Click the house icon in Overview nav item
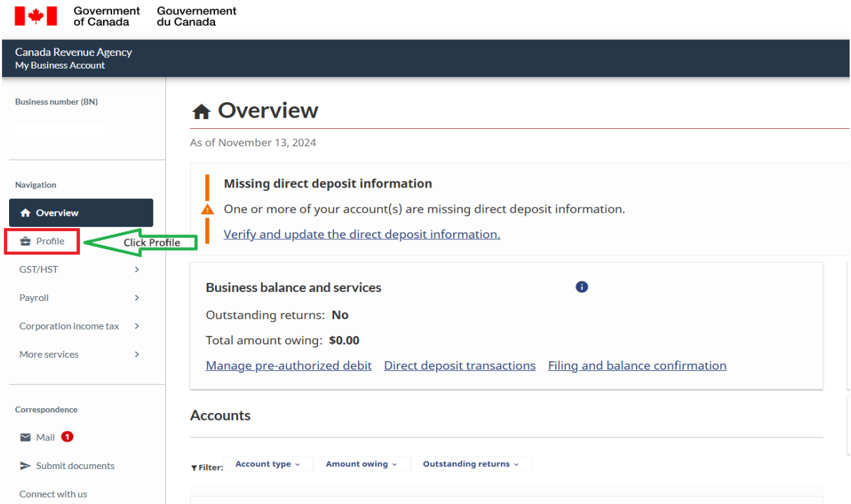The image size is (851, 504). click(26, 213)
